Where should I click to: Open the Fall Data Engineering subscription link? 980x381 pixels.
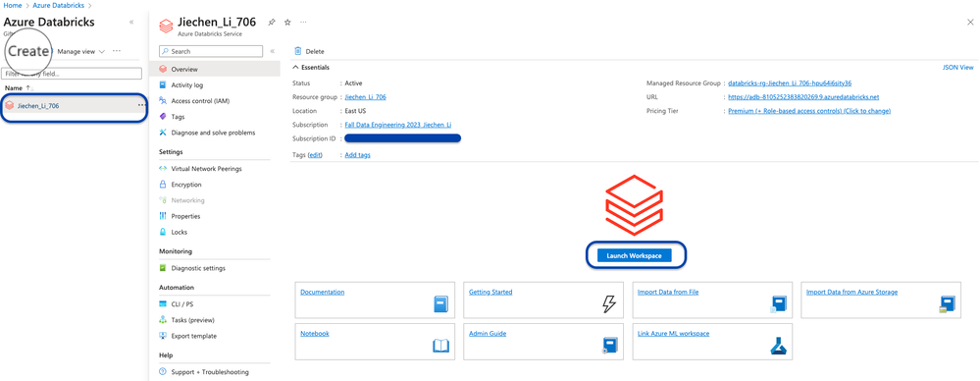point(397,125)
